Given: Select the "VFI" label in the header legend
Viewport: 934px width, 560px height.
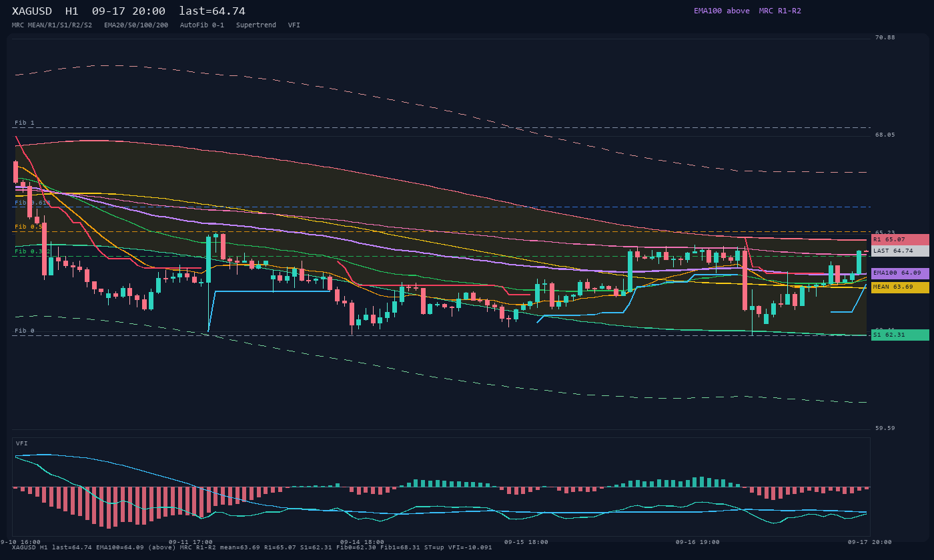Looking at the screenshot, I should coord(294,25).
